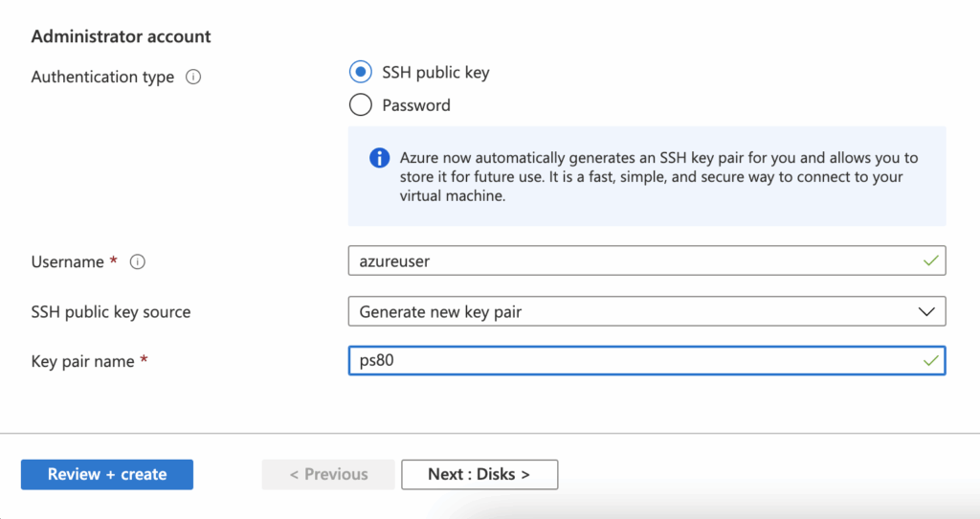Click the Administrator account heading
This screenshot has height=519, width=980.
pos(122,36)
